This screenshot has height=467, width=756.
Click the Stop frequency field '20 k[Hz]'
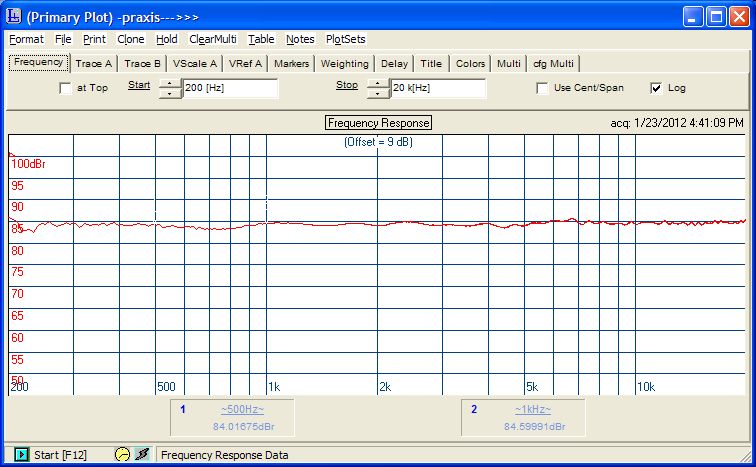click(x=438, y=88)
